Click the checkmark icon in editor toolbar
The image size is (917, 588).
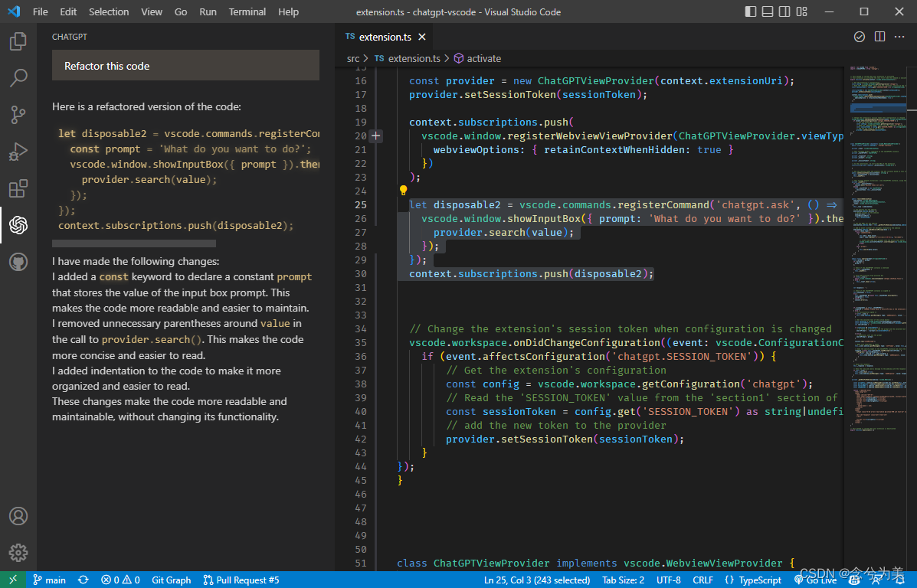click(859, 37)
